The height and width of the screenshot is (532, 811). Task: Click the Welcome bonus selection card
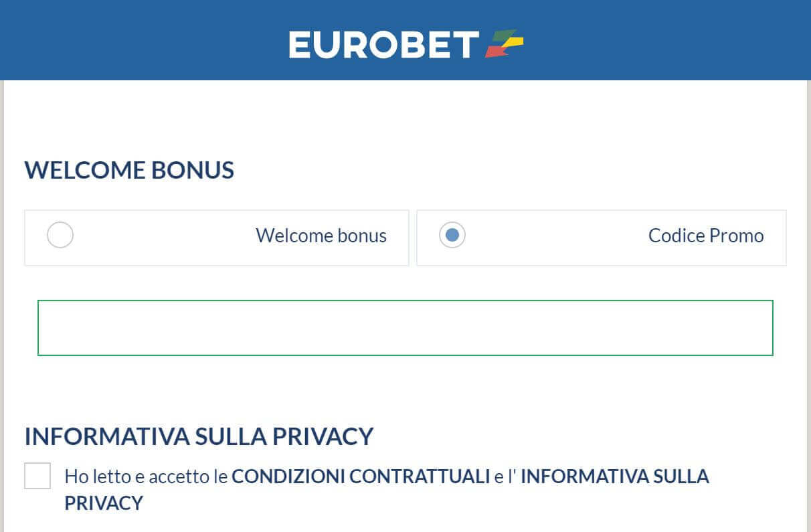216,238
